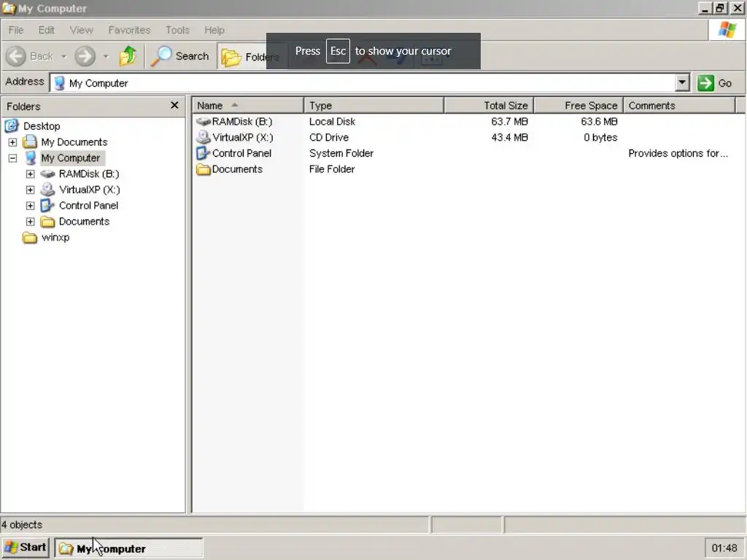Close the Folders pane with X
Image resolution: width=747 pixels, height=560 pixels.
(174, 105)
